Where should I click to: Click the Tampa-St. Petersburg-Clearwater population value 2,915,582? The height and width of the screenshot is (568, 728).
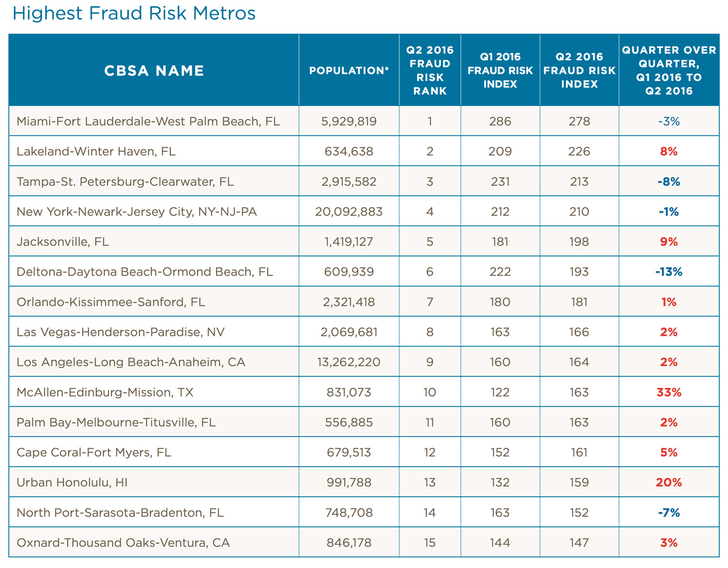pyautogui.click(x=348, y=181)
